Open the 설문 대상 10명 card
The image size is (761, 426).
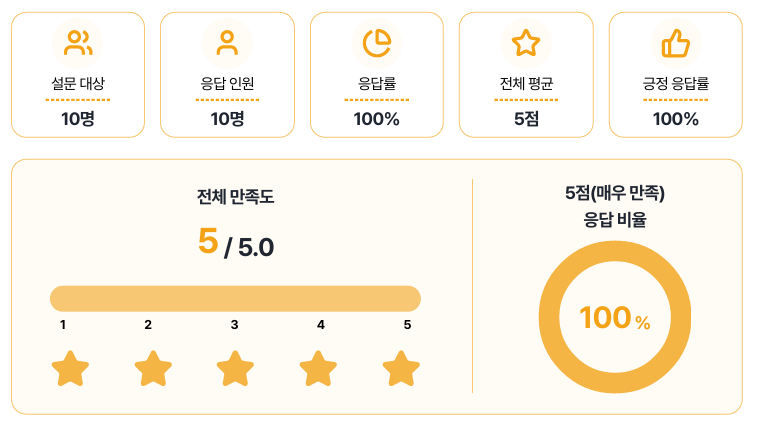click(x=78, y=75)
